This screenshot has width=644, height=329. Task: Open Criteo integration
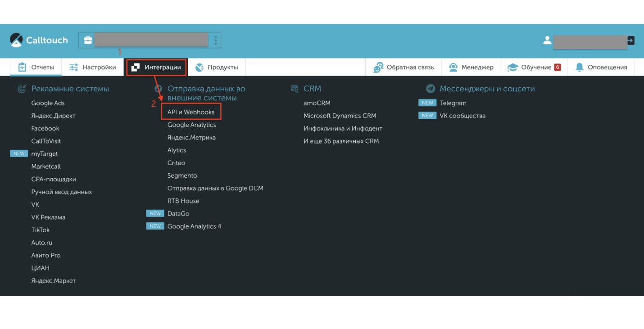(x=176, y=163)
